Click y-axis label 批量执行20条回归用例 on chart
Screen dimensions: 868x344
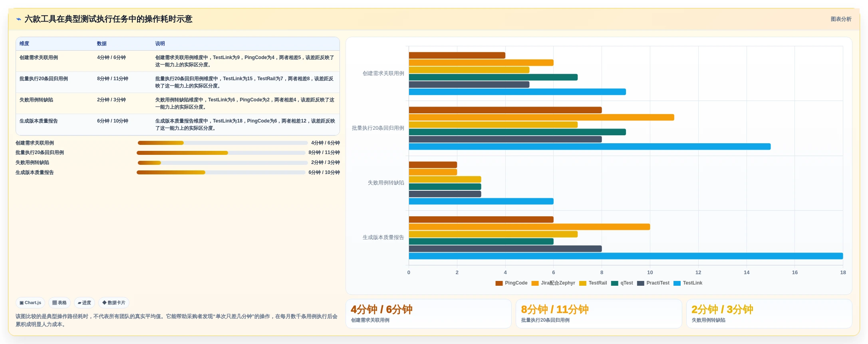coord(378,128)
